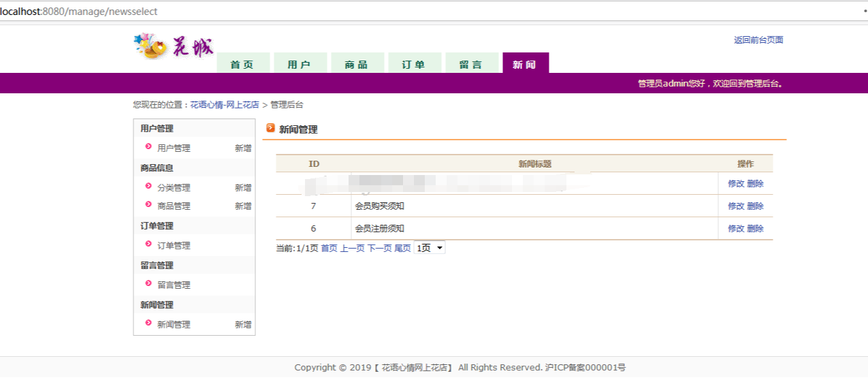Click the bullet icon beside 分类管理
The image size is (868, 380).
(x=148, y=186)
